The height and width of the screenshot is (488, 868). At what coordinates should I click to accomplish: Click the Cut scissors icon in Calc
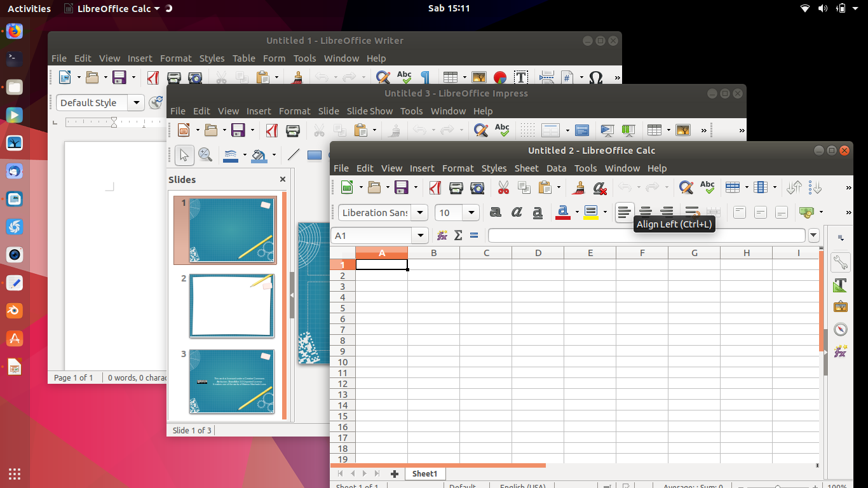tap(503, 187)
